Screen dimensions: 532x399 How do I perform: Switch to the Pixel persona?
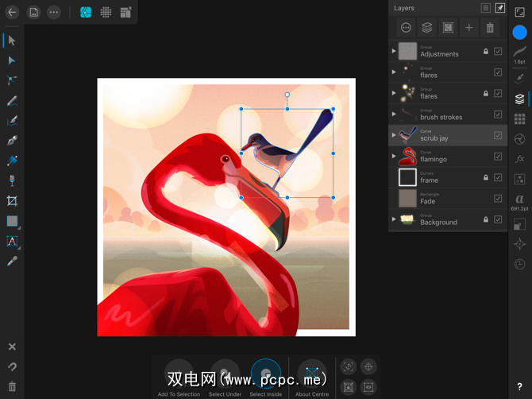point(106,13)
